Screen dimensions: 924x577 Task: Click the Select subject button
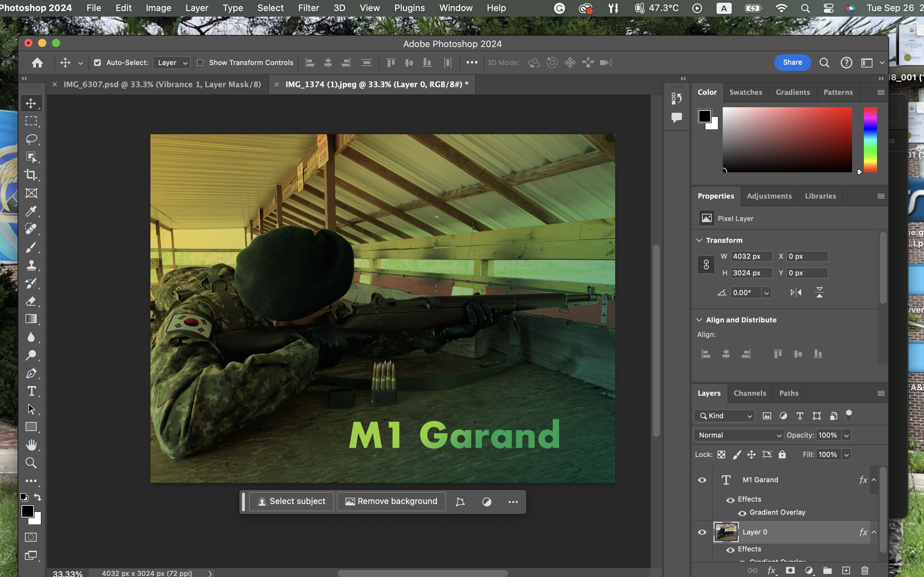pyautogui.click(x=292, y=502)
